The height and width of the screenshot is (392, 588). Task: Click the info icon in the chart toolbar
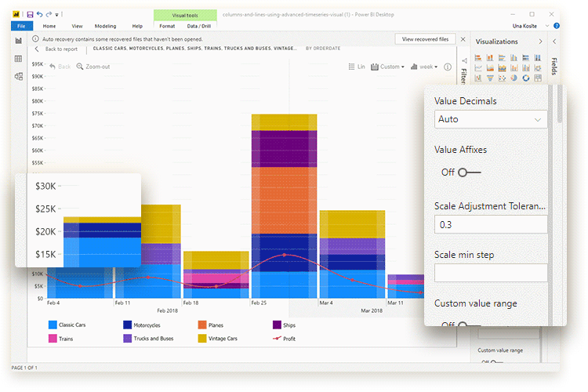(x=448, y=67)
